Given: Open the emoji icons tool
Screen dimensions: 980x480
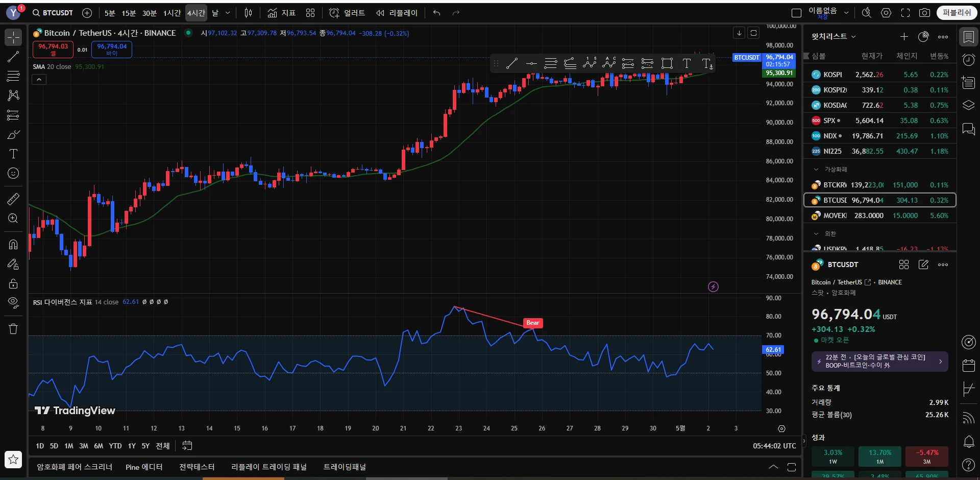Looking at the screenshot, I should (13, 174).
